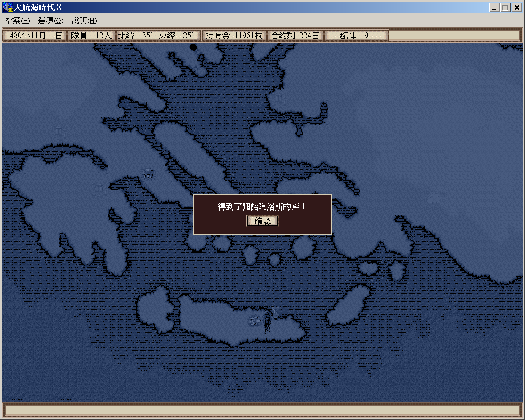Image resolution: width=525 pixels, height=420 pixels.
Task: Click the 紀律 91 discipline panel
Action: coord(356,35)
